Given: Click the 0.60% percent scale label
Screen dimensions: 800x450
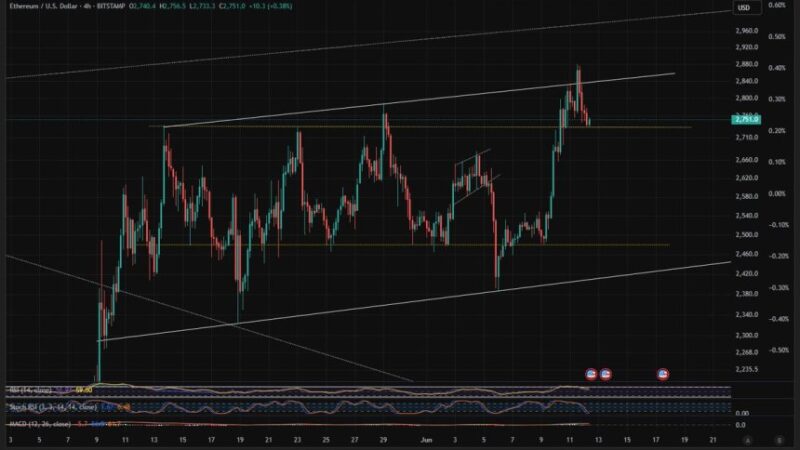Looking at the screenshot, I should point(777,5).
